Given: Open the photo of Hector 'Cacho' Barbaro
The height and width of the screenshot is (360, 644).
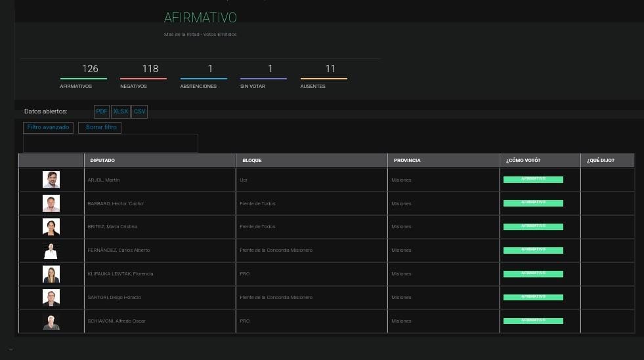Looking at the screenshot, I should click(x=51, y=203).
